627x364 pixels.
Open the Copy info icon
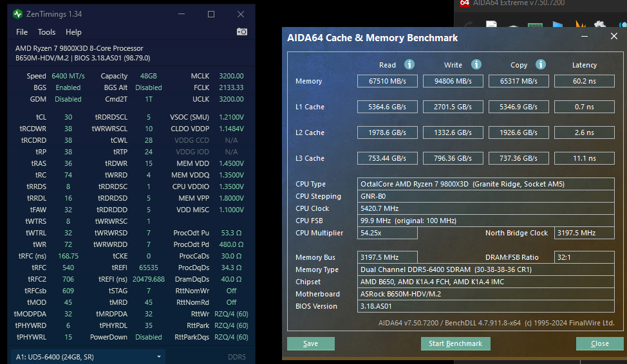(x=541, y=64)
